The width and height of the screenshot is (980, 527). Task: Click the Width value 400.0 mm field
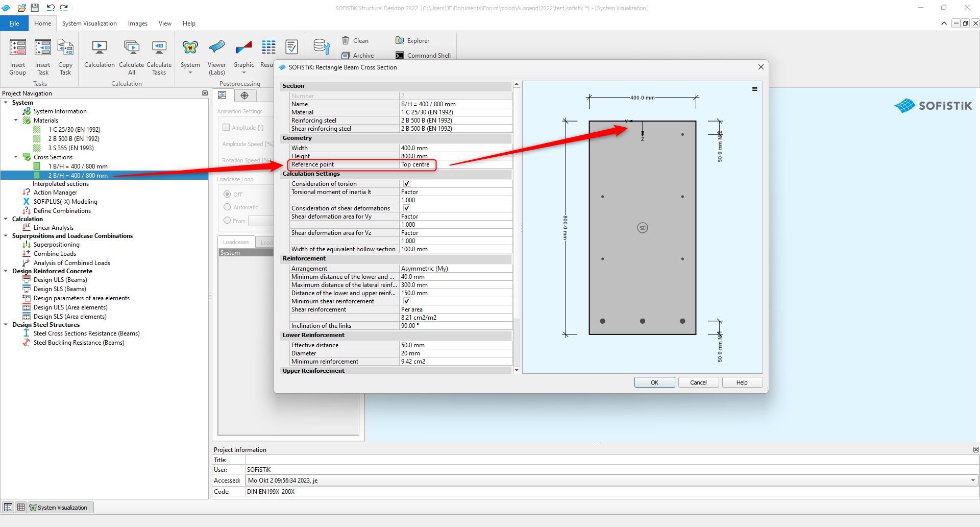pyautogui.click(x=456, y=148)
